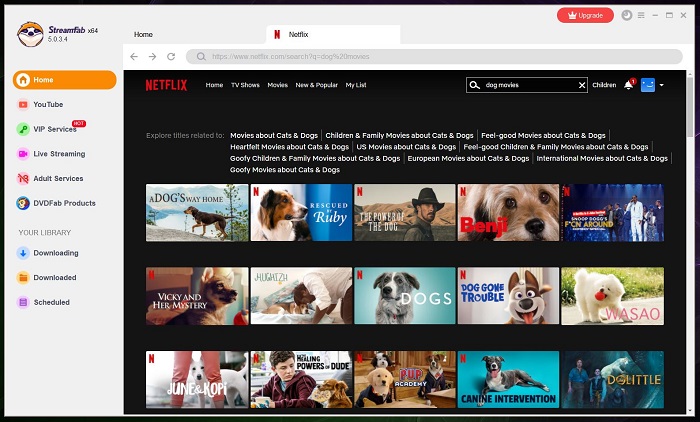Open Rescued by Ruby thumbnail
This screenshot has width=700, height=422.
(301, 213)
